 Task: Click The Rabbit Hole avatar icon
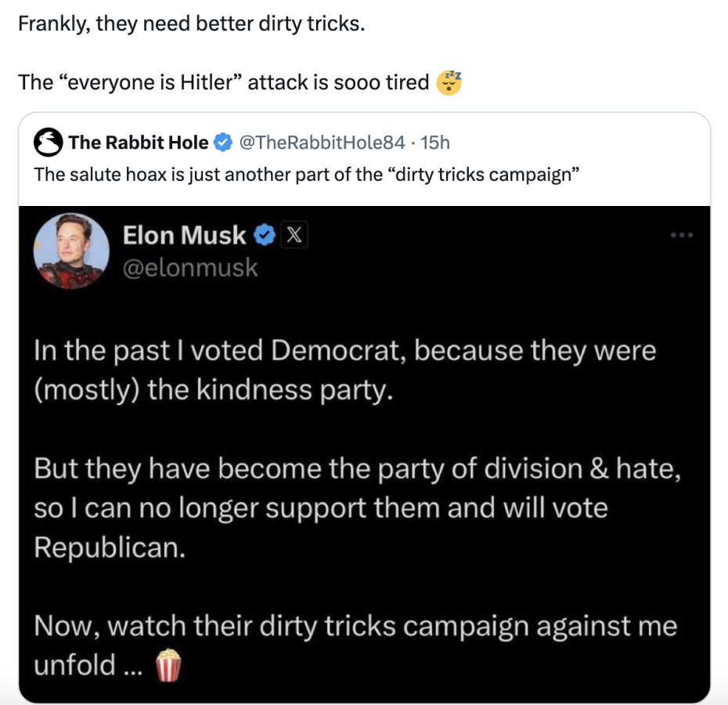pos(50,143)
